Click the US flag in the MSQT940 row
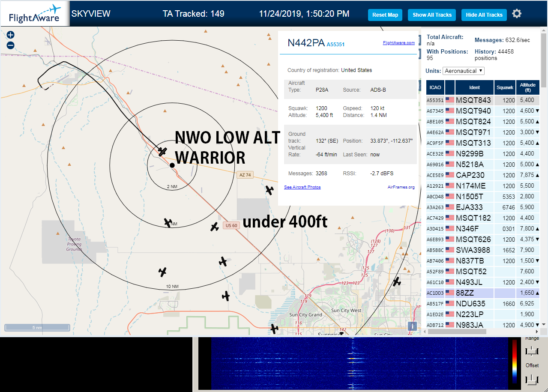 [x=450, y=111]
